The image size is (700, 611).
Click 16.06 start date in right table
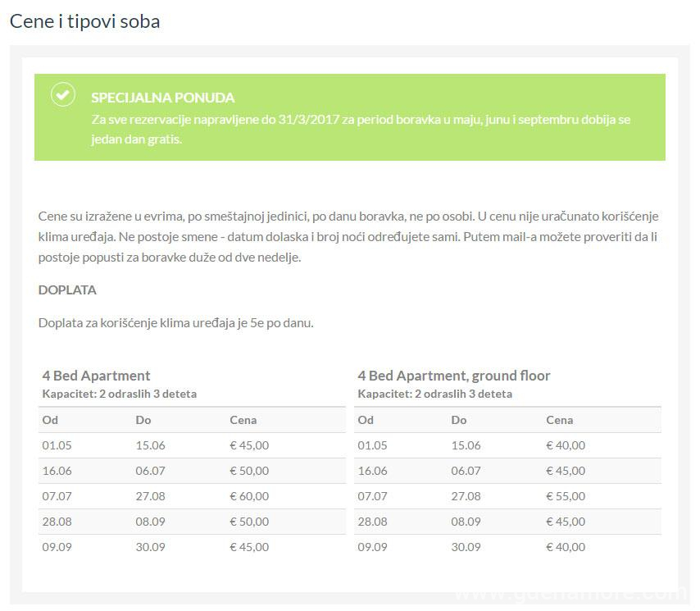point(372,471)
